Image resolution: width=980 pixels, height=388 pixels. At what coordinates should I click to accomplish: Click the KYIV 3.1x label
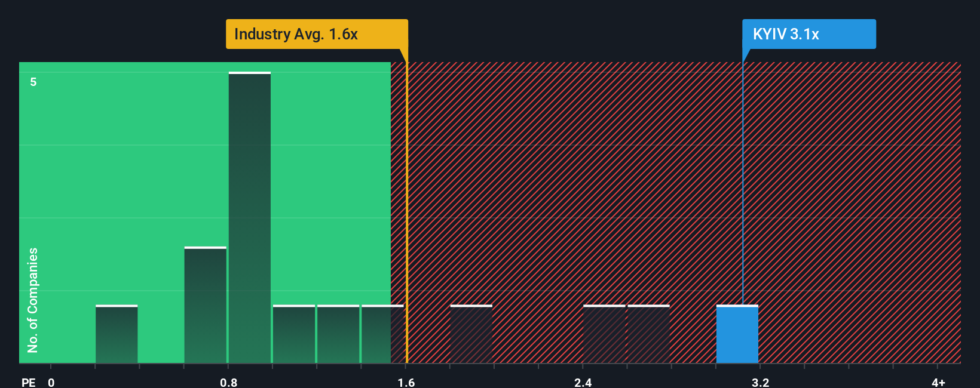809,34
